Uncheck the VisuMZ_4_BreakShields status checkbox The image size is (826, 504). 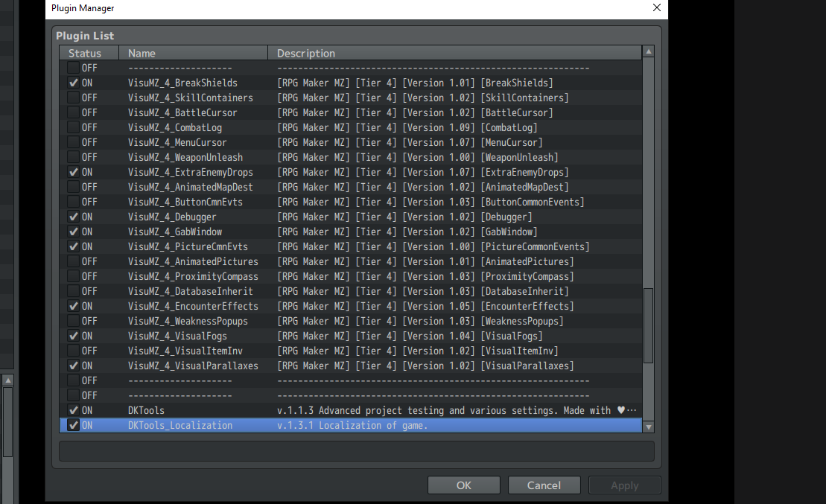click(x=73, y=83)
